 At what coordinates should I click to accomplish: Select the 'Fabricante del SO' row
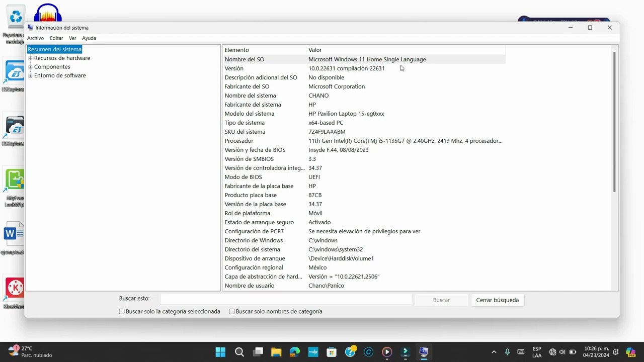(x=364, y=86)
